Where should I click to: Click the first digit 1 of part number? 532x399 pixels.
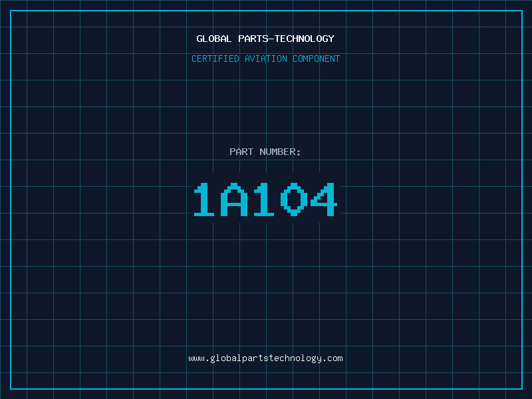[205, 200]
